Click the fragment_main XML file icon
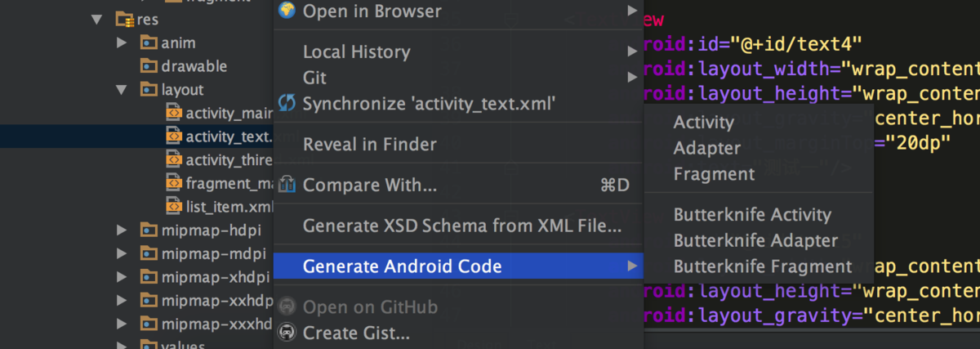Screen dimensions: 980x349 click(x=174, y=183)
